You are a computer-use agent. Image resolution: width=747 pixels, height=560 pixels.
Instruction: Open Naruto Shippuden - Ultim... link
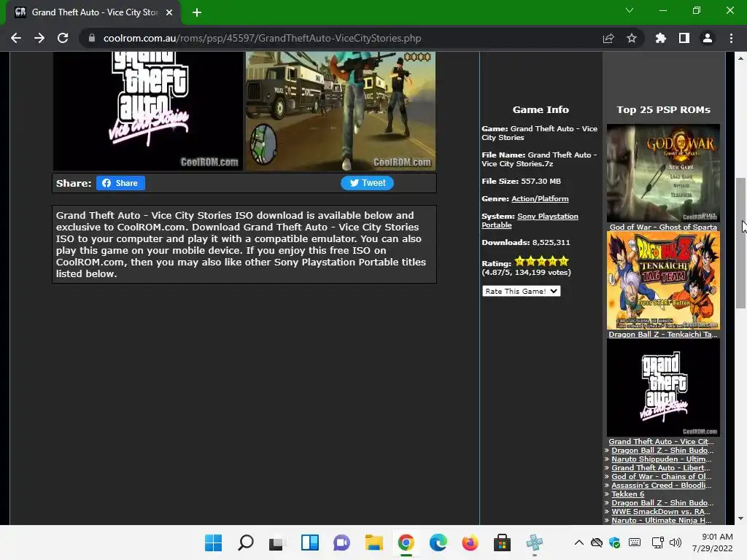[x=661, y=459]
